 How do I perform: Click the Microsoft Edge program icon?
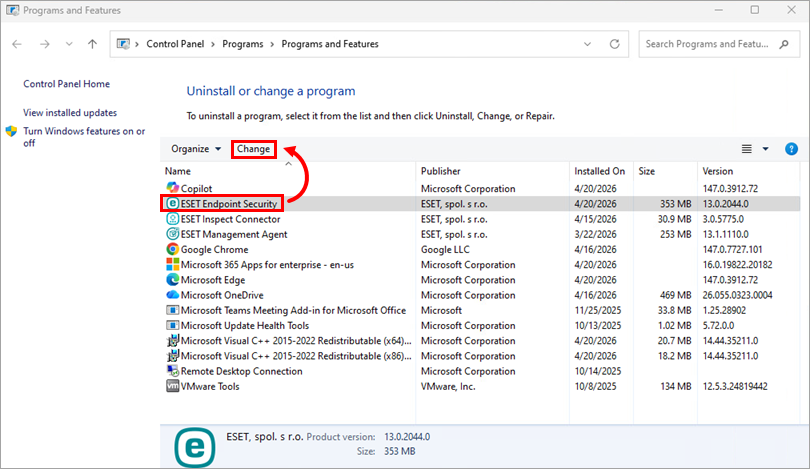(172, 280)
